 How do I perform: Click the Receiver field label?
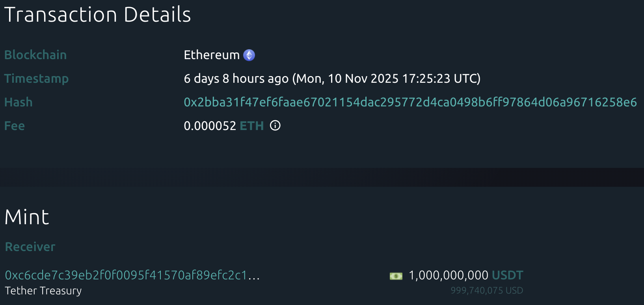tap(30, 247)
